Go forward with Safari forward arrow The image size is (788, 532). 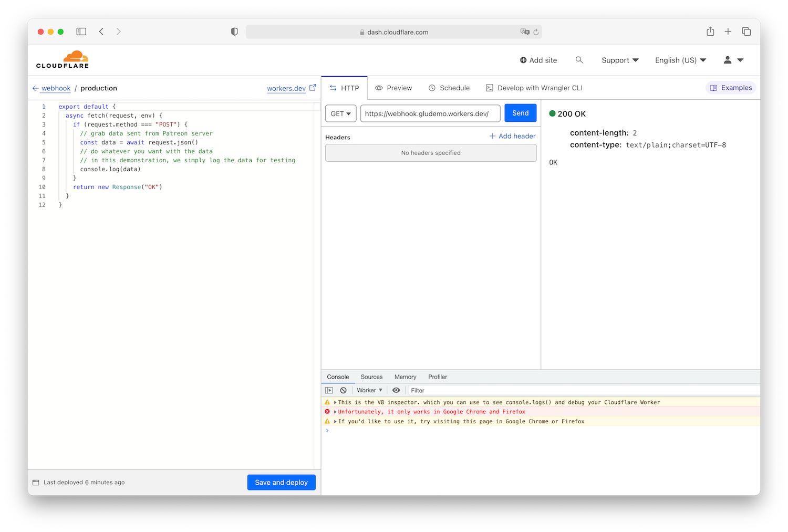coord(119,32)
